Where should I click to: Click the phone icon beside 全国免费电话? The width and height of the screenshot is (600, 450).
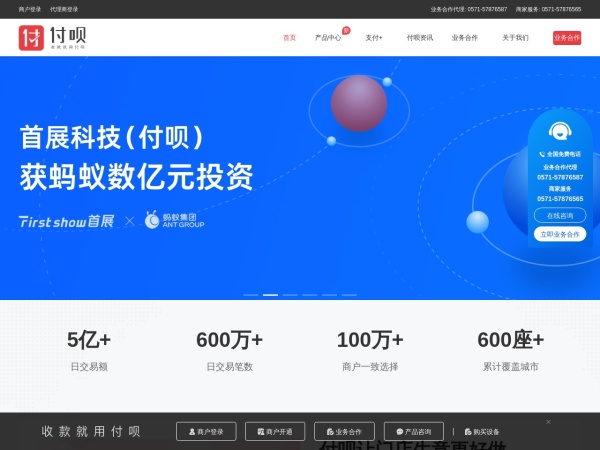(542, 154)
